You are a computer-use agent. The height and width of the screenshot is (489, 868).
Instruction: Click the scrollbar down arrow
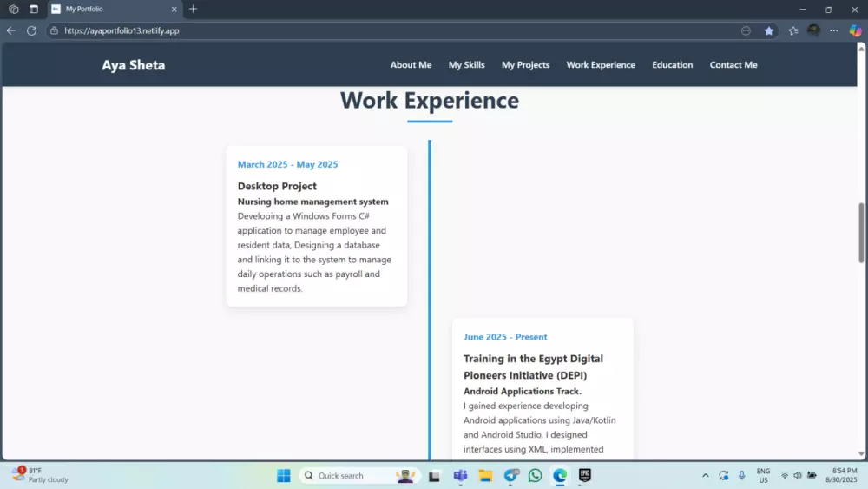coord(861,453)
